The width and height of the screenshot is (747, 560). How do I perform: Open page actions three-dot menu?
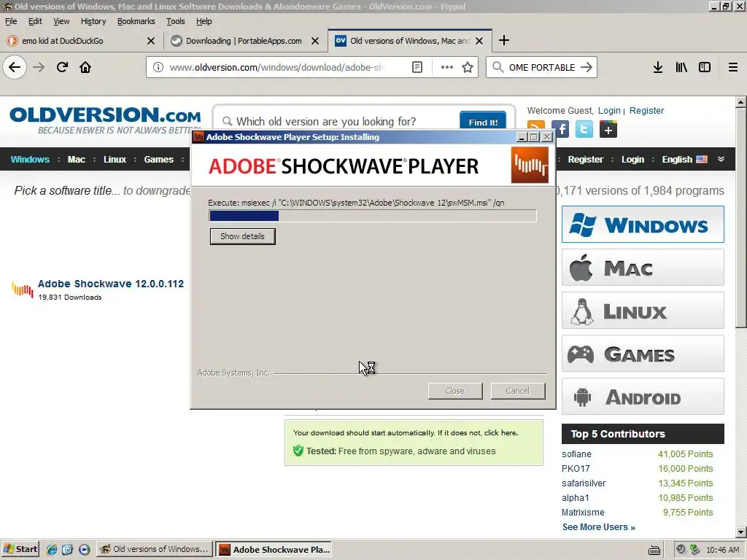pos(447,67)
